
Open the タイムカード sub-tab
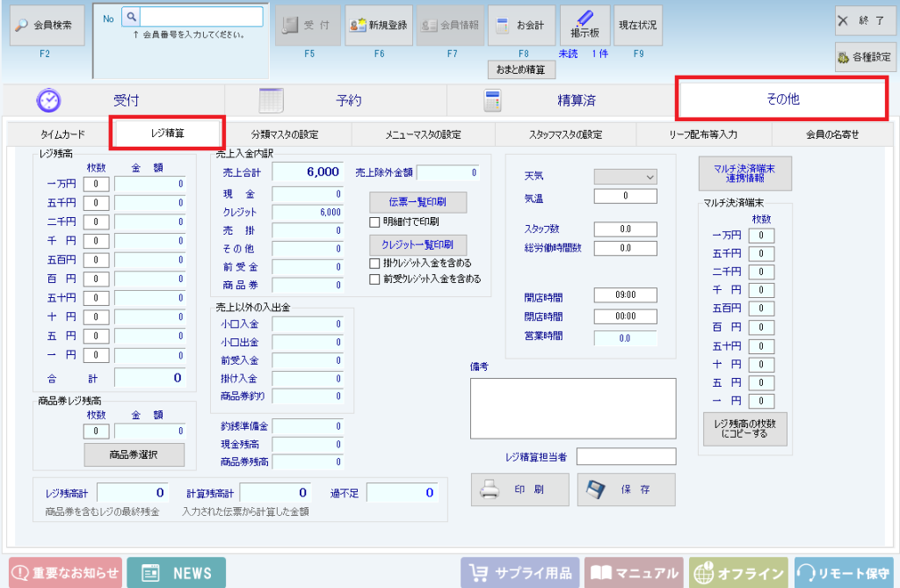62,134
